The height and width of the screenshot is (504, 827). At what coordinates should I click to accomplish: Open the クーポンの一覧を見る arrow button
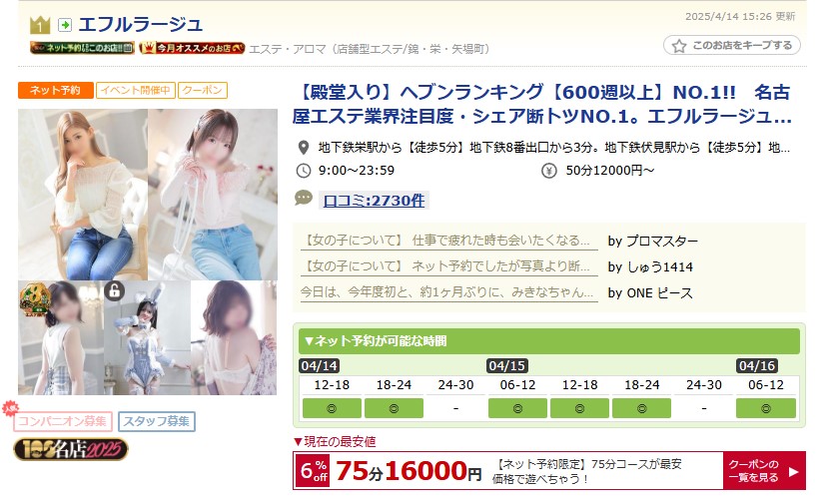[764, 471]
